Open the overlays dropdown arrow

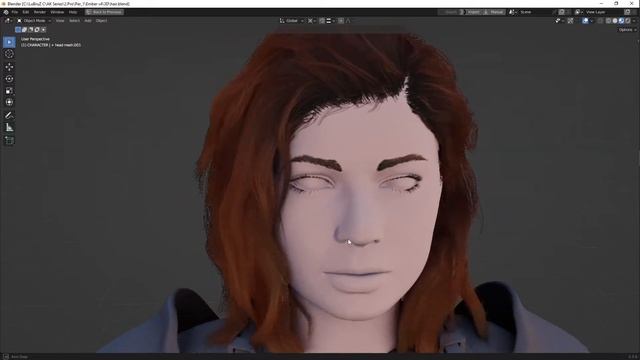(x=592, y=21)
